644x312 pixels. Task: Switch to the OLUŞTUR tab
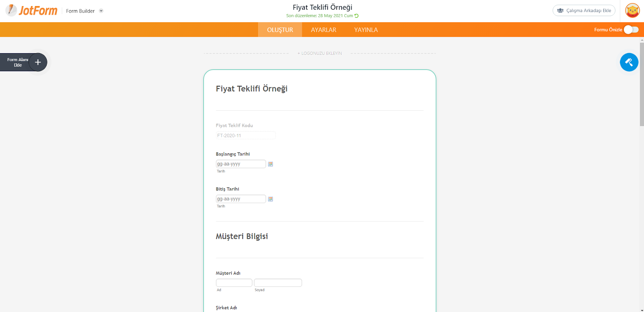tap(280, 30)
